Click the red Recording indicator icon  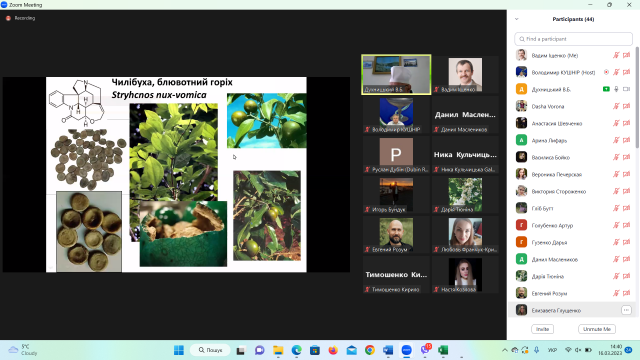click(8, 18)
